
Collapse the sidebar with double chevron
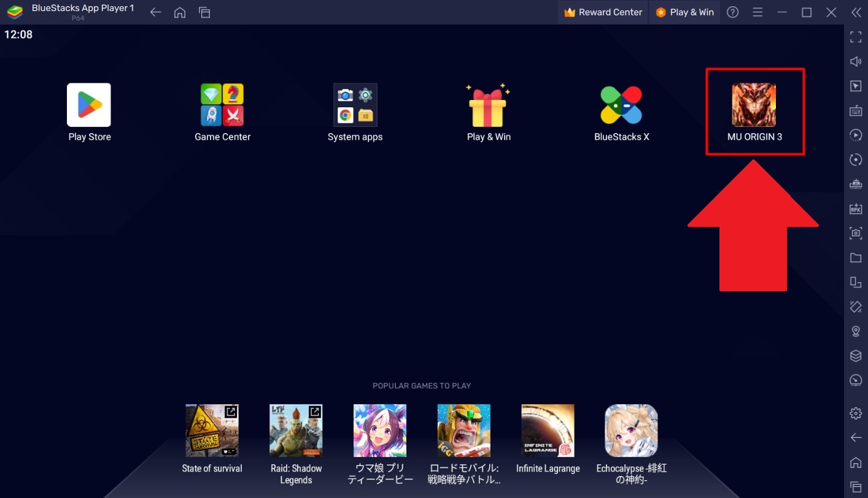click(856, 12)
